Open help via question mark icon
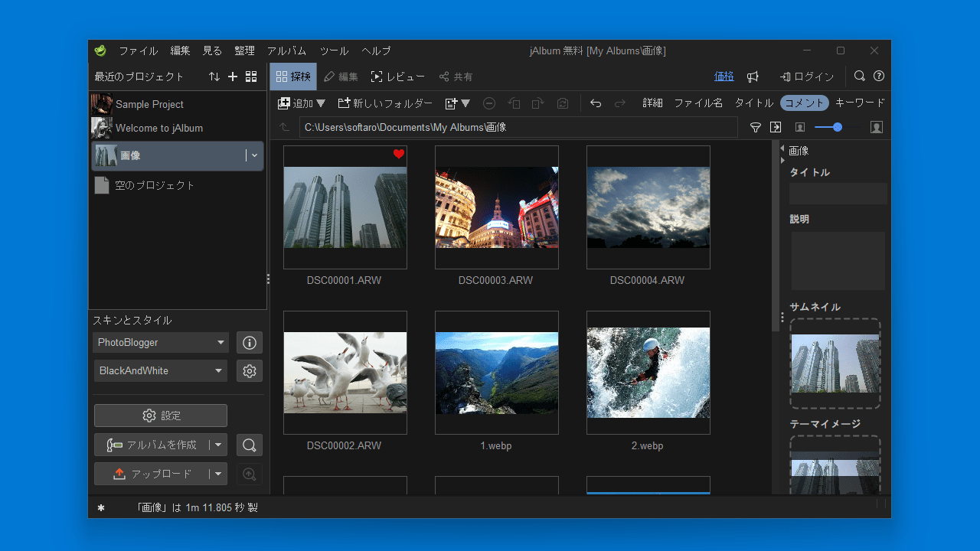980x551 pixels. coord(879,77)
